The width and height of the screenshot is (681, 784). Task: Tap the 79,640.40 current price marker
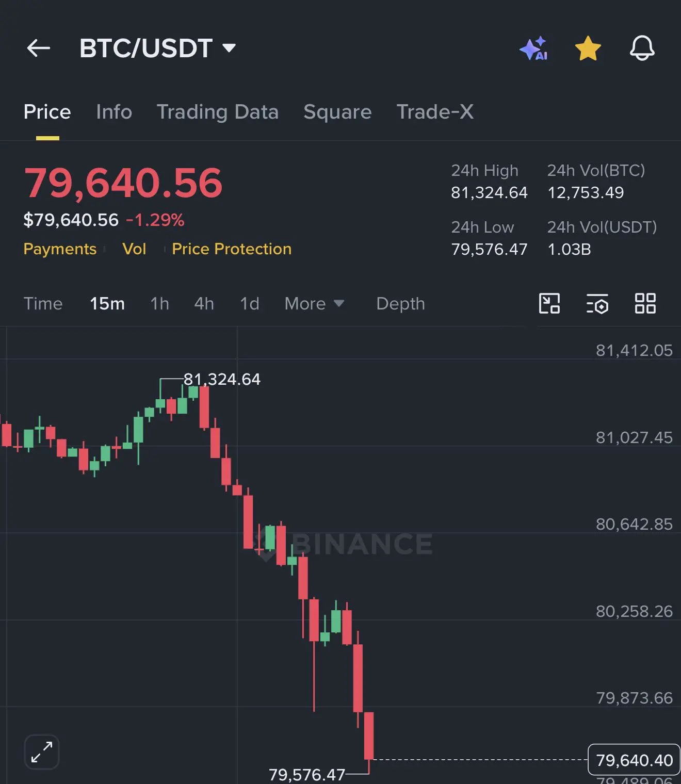[634, 760]
